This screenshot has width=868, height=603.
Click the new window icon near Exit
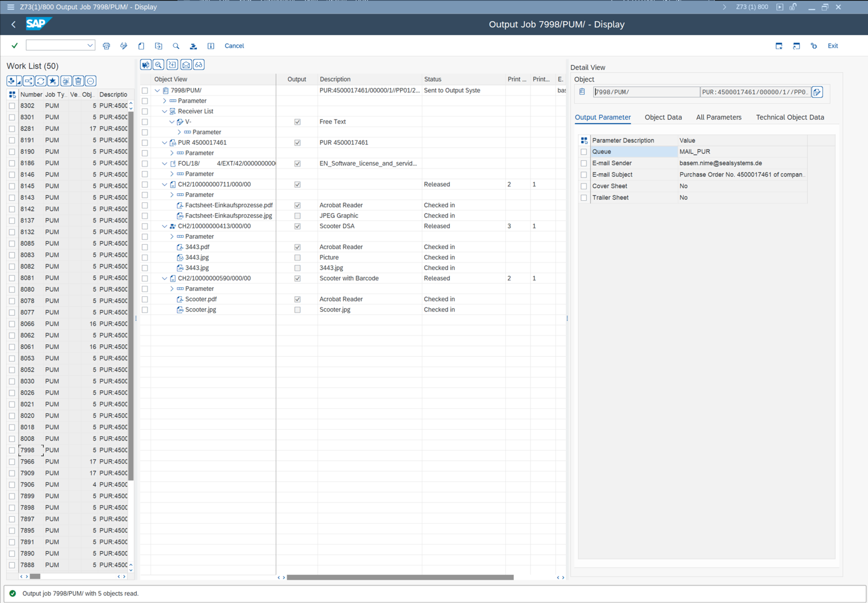(779, 46)
